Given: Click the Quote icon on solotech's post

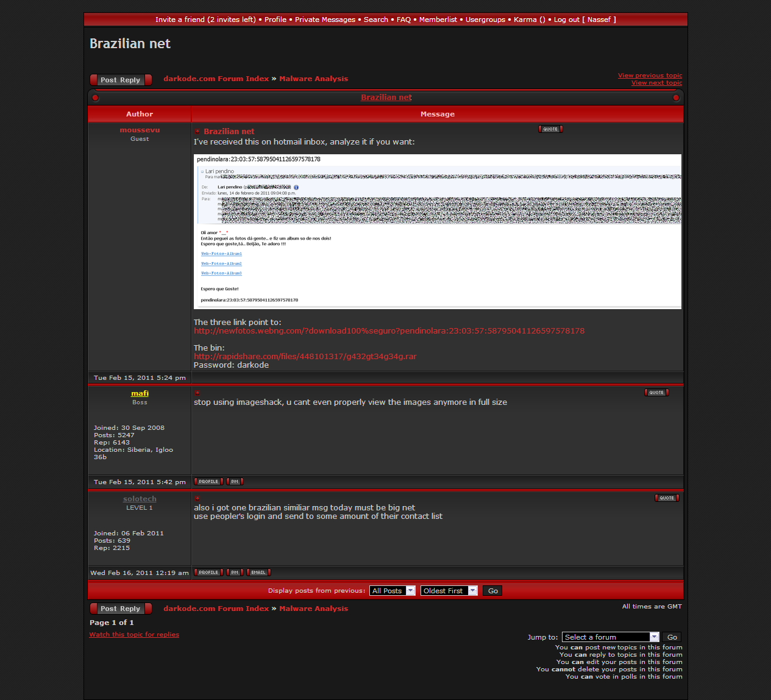Looking at the screenshot, I should coord(667,498).
